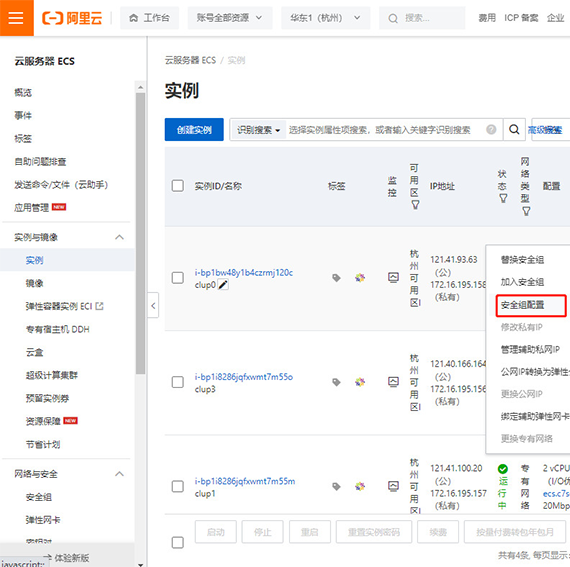The width and height of the screenshot is (570, 567).
Task: Click 工作台 button in top bar
Action: point(150,18)
